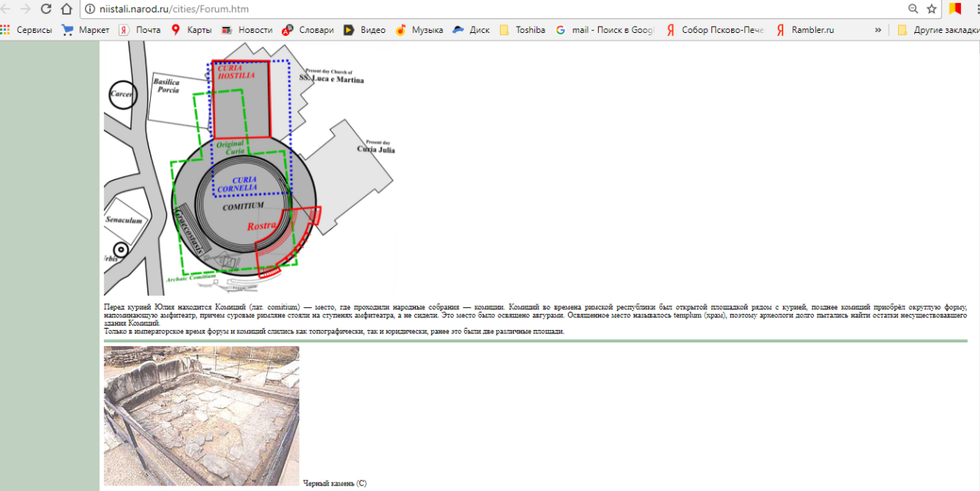Open the Карты bookmark

191,30
